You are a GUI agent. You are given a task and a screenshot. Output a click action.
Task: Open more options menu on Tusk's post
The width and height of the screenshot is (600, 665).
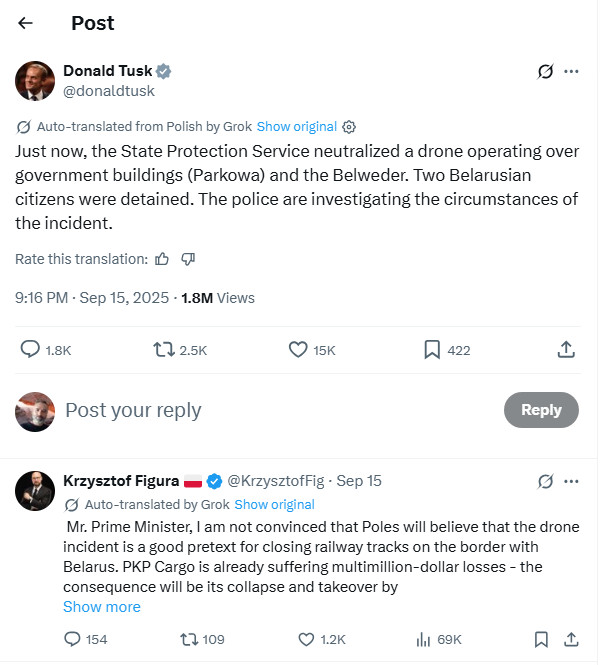[572, 72]
